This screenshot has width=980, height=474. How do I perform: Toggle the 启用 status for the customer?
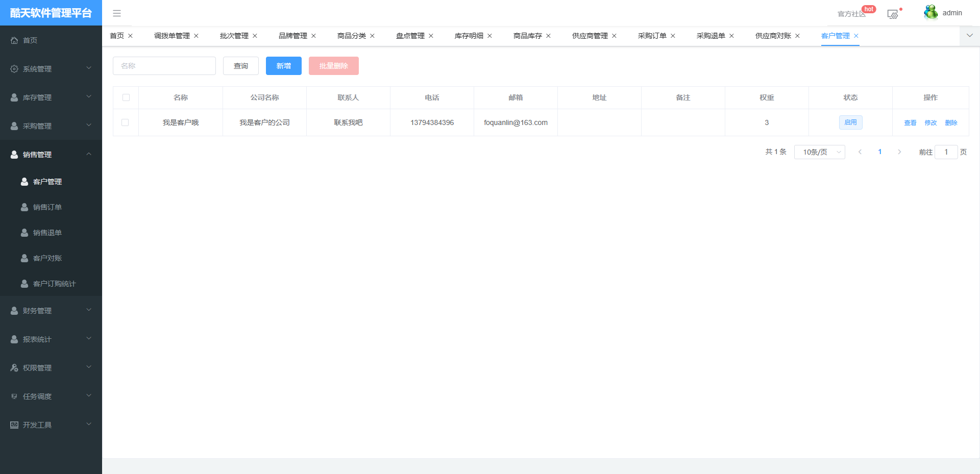[x=850, y=122]
